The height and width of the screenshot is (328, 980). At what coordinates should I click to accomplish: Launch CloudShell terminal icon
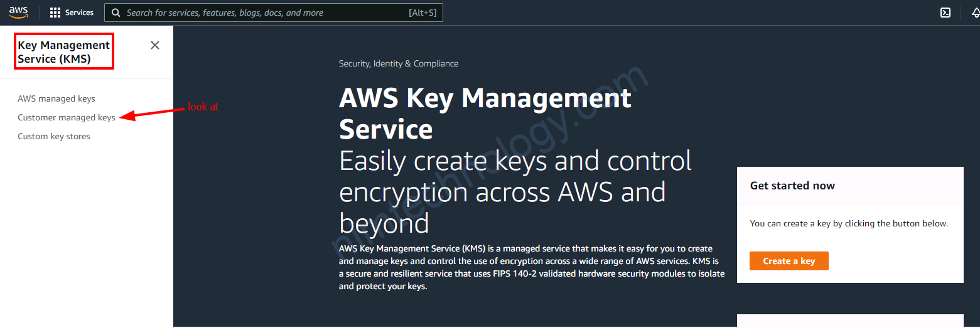(x=945, y=13)
